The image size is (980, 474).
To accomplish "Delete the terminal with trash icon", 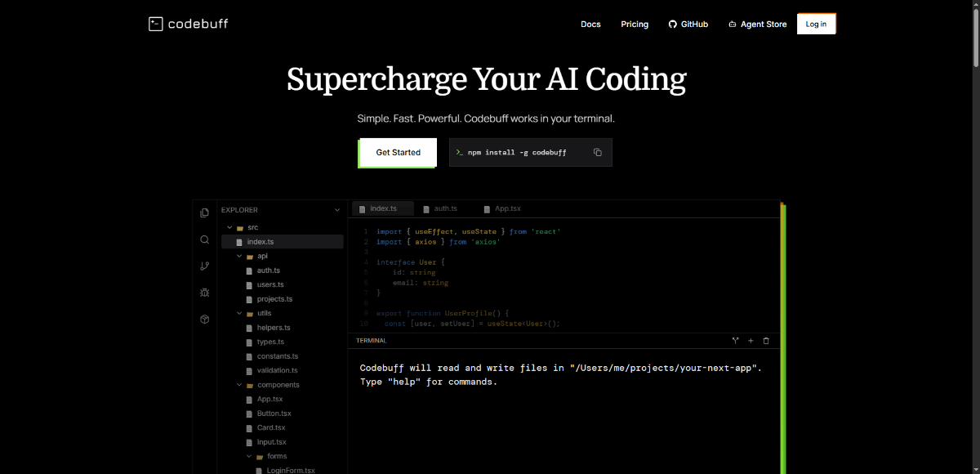I will (x=766, y=340).
